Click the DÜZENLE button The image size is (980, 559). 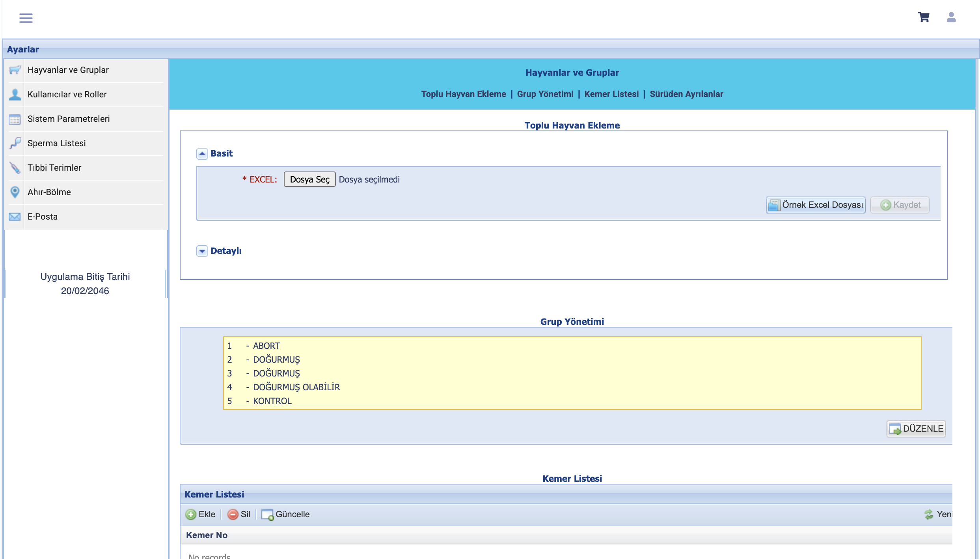click(916, 429)
